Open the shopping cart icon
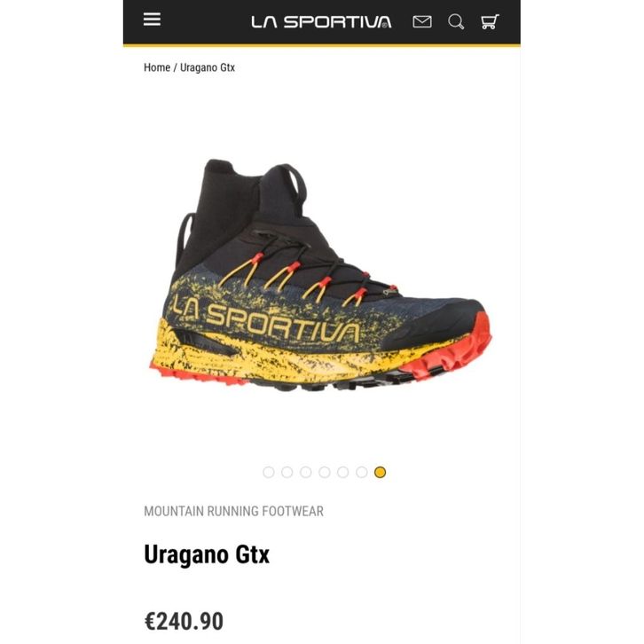 click(x=490, y=22)
